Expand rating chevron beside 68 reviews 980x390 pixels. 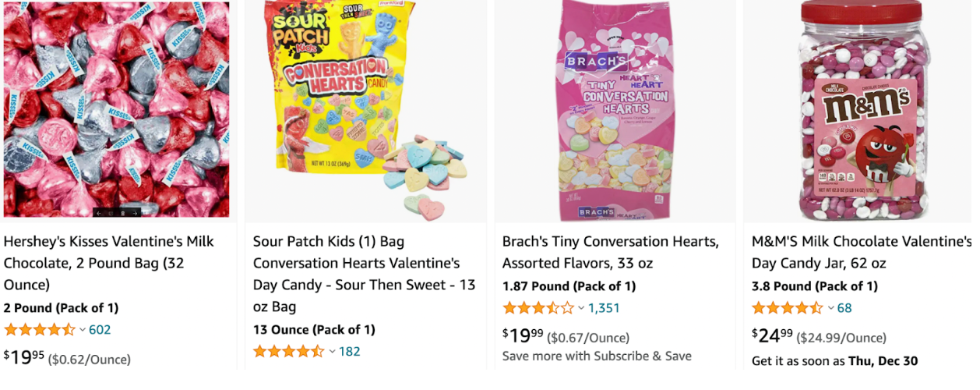click(830, 308)
